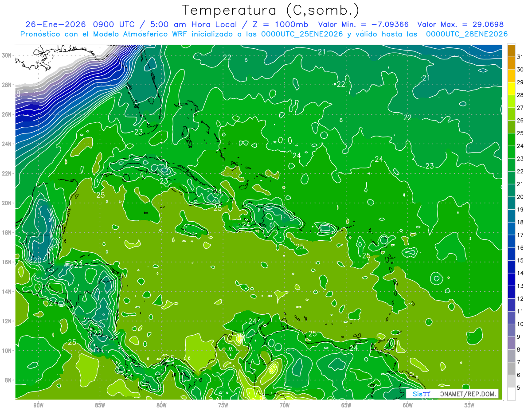This screenshot has width=532, height=411.
Task: Click the 'Valor Max. = 29.0698' value
Action: [x=460, y=24]
